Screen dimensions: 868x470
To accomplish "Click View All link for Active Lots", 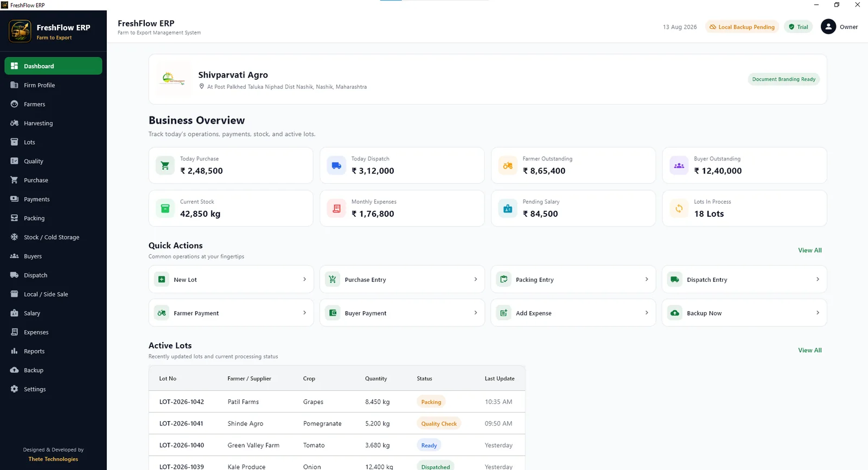I will (x=809, y=350).
